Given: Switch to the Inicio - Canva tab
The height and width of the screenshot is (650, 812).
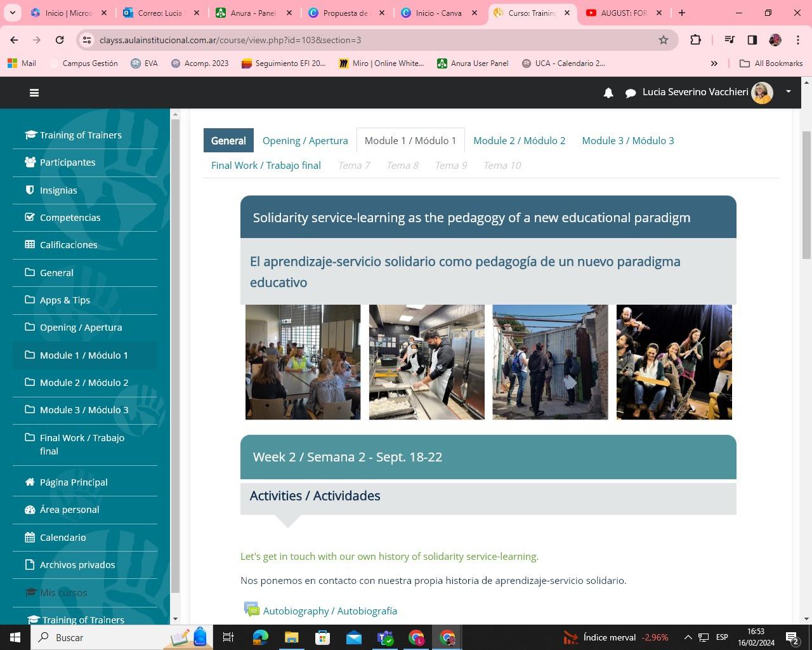Looking at the screenshot, I should click(x=438, y=13).
